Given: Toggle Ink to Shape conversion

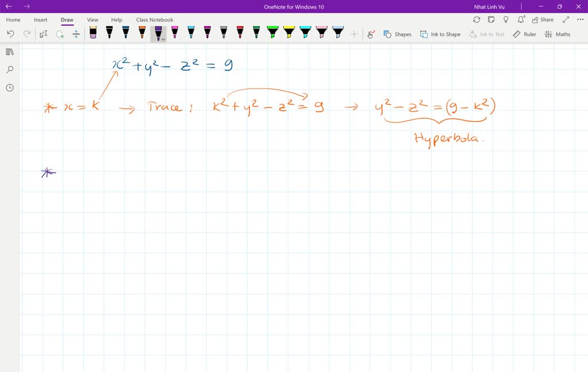Looking at the screenshot, I should (x=440, y=34).
